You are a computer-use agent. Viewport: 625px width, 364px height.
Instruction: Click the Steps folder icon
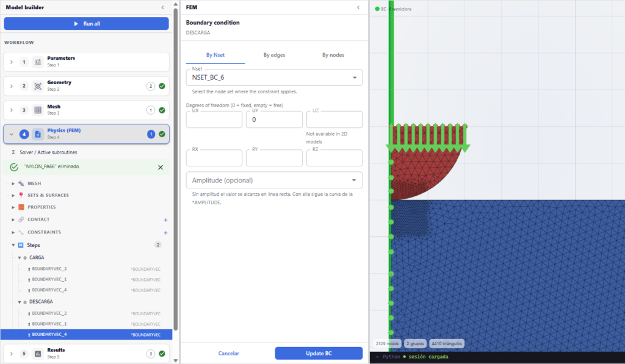click(x=21, y=245)
